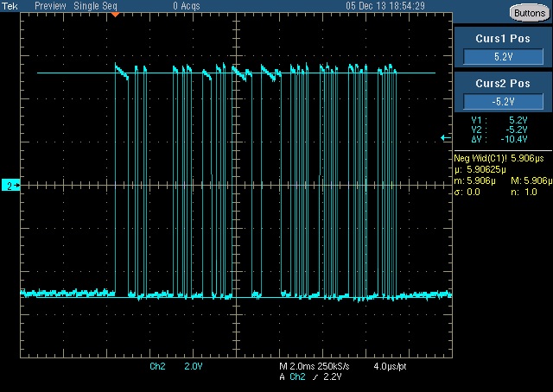
Task: Click the 0 Acqs counter
Action: click(187, 6)
